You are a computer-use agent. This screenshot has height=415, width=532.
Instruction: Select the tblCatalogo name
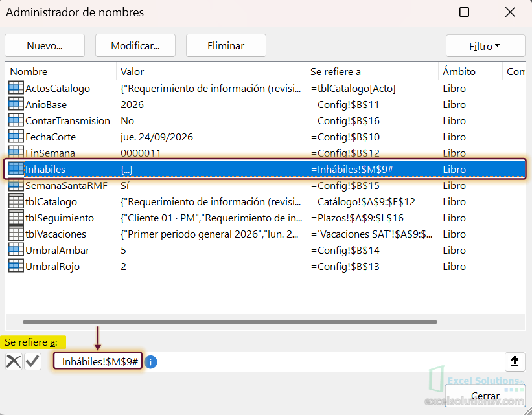(51, 202)
